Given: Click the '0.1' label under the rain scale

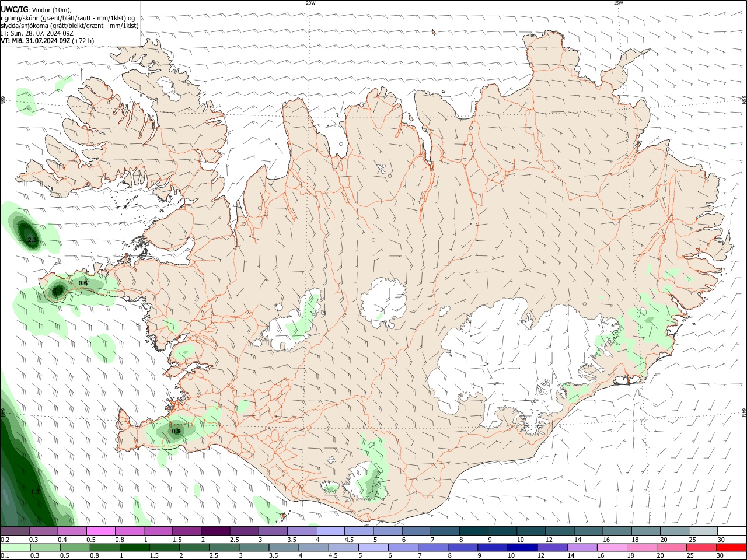Looking at the screenshot, I should (5, 556).
